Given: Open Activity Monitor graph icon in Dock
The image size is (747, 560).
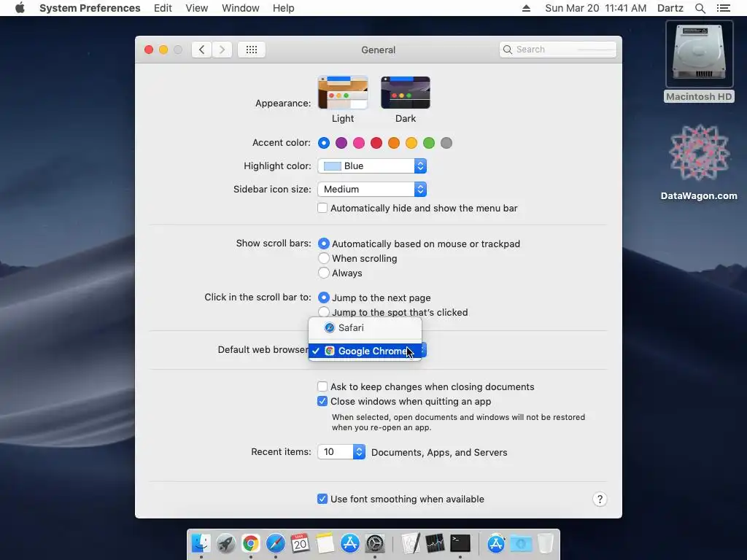Looking at the screenshot, I should pyautogui.click(x=435, y=542).
